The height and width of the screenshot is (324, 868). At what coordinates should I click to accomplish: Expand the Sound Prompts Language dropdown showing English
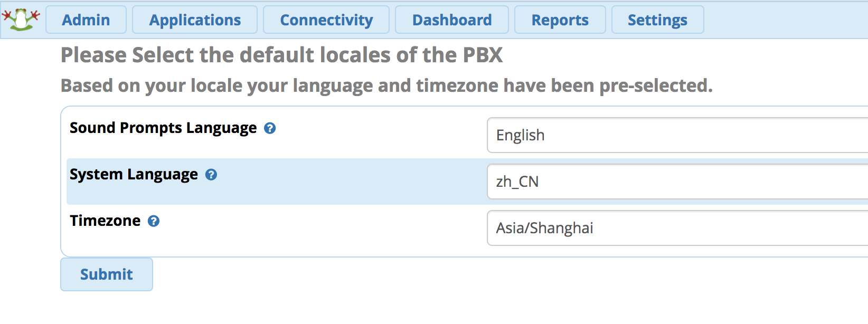click(677, 135)
